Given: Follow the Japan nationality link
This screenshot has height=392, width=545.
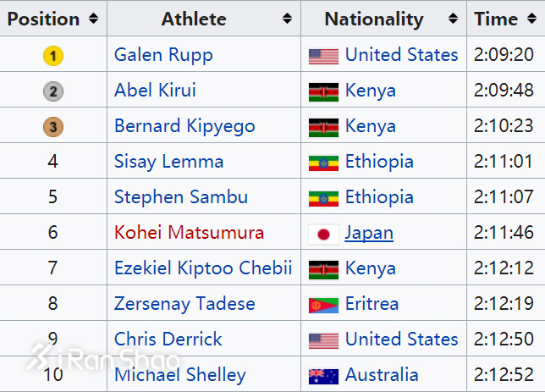Looking at the screenshot, I should coord(369,233).
